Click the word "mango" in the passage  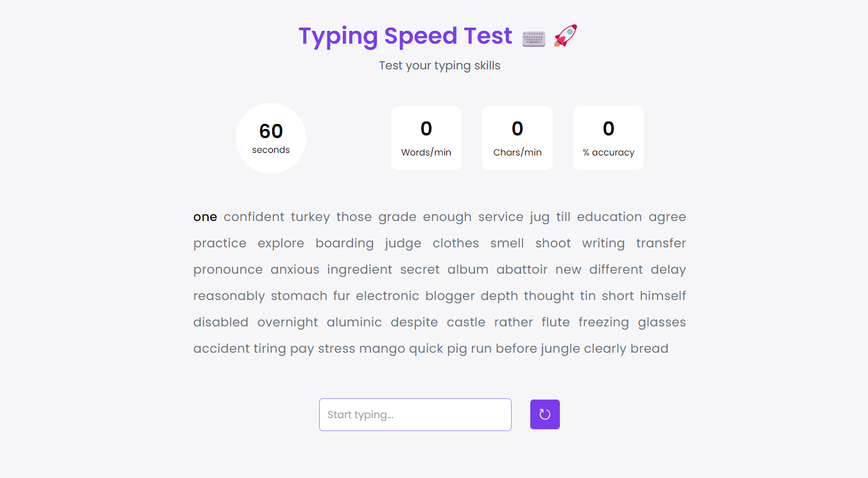click(x=382, y=349)
